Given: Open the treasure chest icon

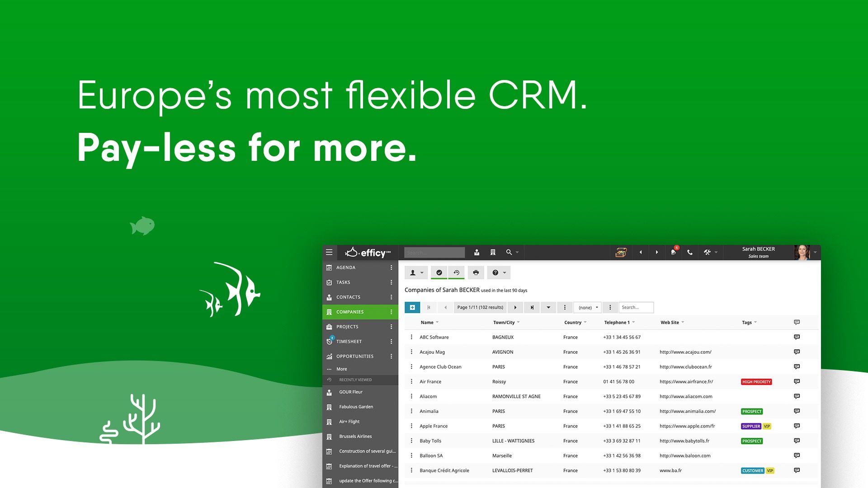Looking at the screenshot, I should coord(621,253).
